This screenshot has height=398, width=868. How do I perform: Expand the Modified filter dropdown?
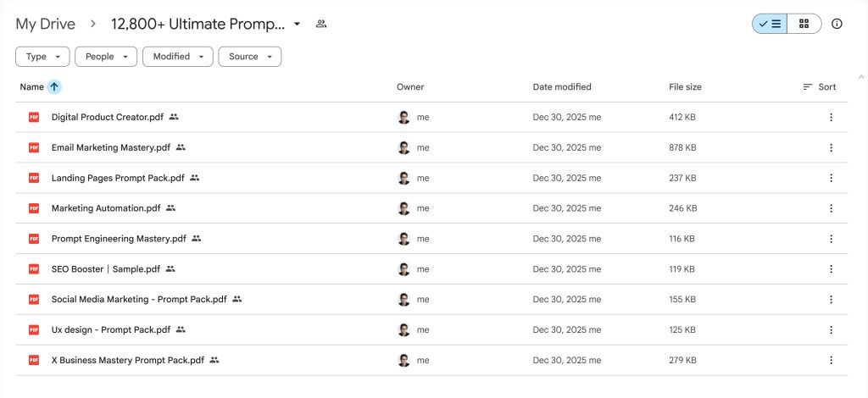click(x=177, y=57)
